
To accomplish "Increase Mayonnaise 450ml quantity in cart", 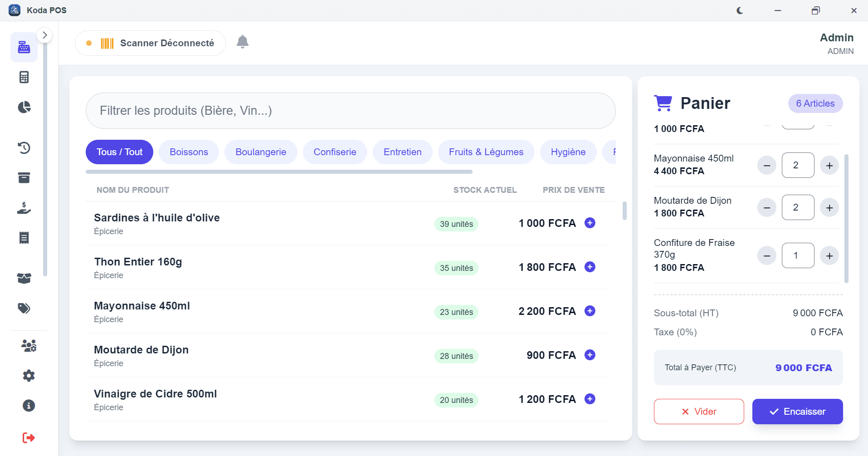I will tap(829, 166).
